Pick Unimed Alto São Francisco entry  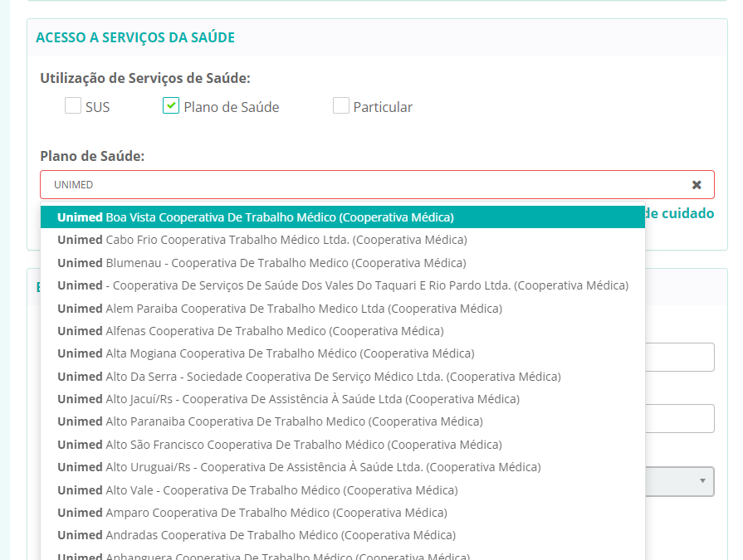pos(279,445)
